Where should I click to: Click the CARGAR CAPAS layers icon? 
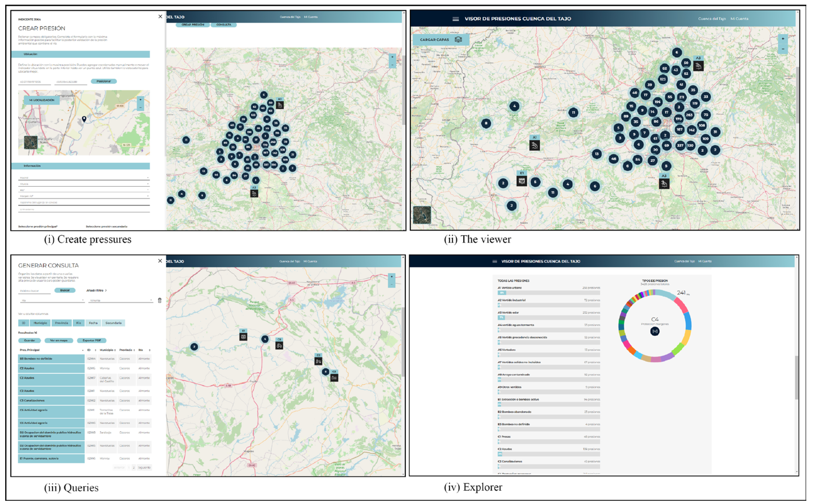pos(458,40)
